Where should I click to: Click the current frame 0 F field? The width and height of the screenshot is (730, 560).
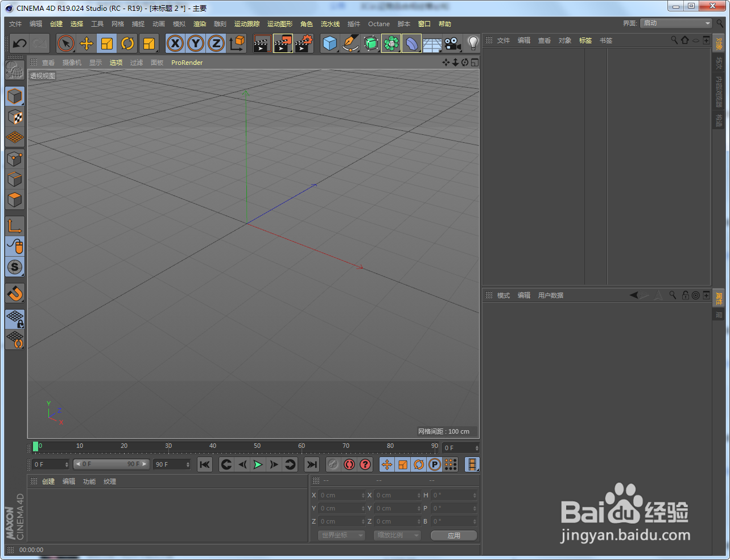(461, 448)
